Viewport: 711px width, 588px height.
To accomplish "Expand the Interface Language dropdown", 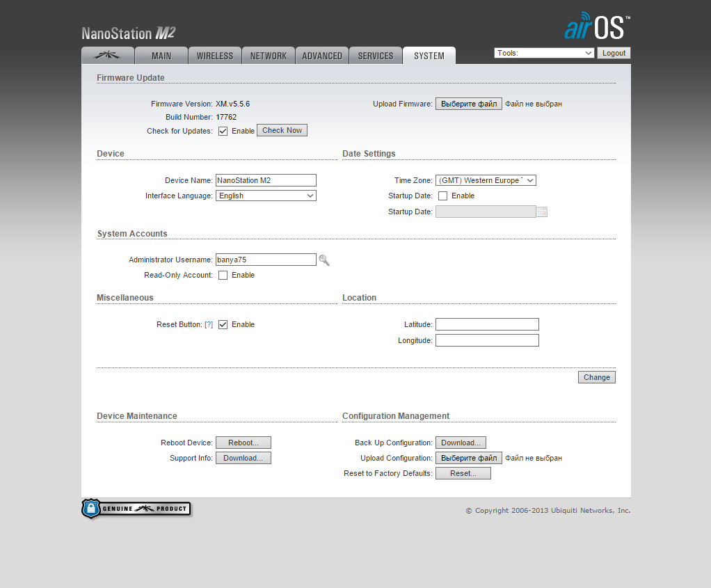I will 266,196.
